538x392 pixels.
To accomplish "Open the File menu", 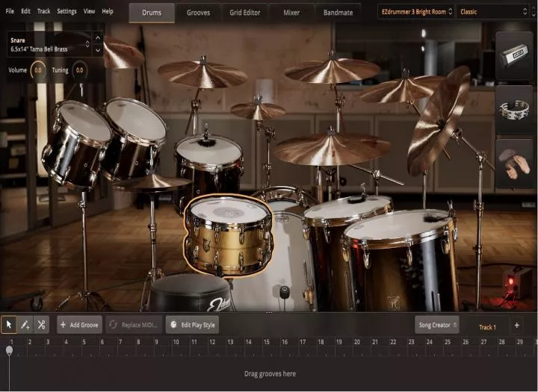I will point(10,11).
